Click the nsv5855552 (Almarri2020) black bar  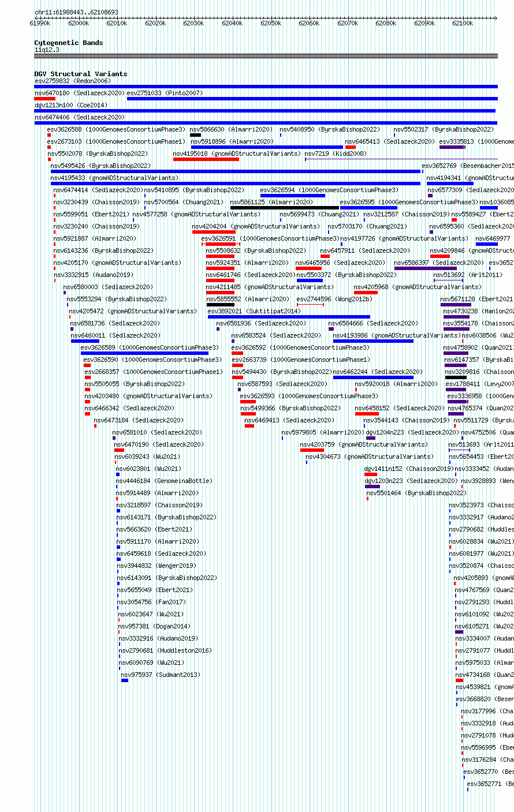pyautogui.click(x=221, y=305)
